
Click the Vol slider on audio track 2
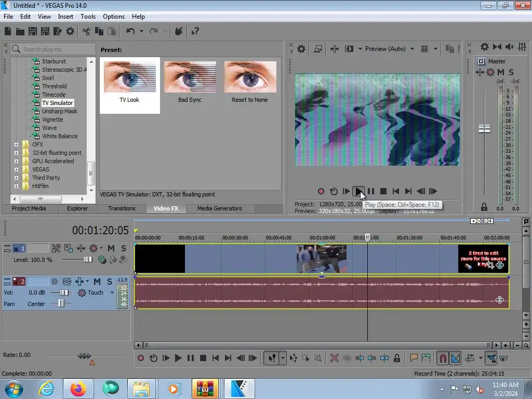64,292
